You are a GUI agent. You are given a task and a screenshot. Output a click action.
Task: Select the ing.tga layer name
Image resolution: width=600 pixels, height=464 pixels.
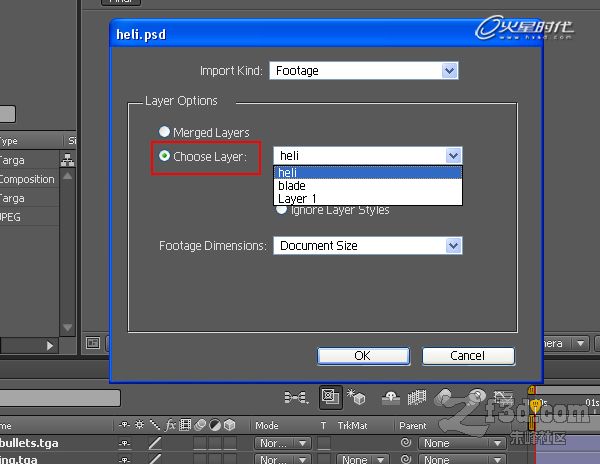point(19,459)
